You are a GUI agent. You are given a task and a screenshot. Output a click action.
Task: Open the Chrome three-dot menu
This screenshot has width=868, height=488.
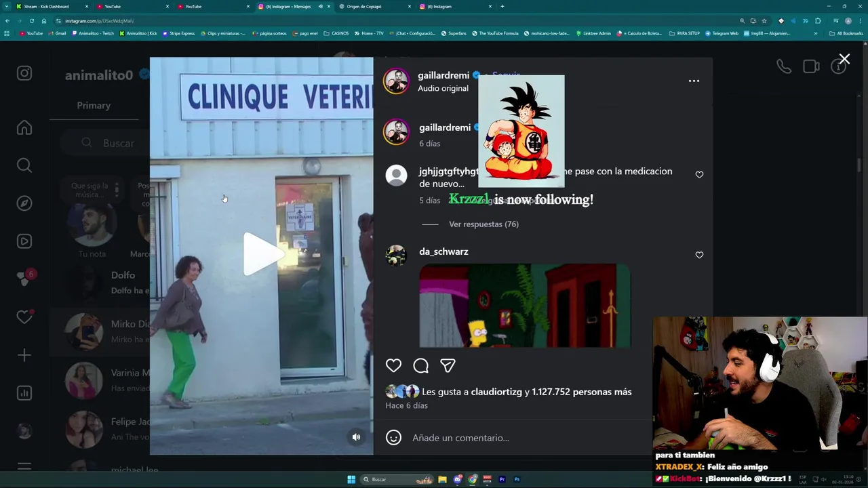click(x=861, y=21)
